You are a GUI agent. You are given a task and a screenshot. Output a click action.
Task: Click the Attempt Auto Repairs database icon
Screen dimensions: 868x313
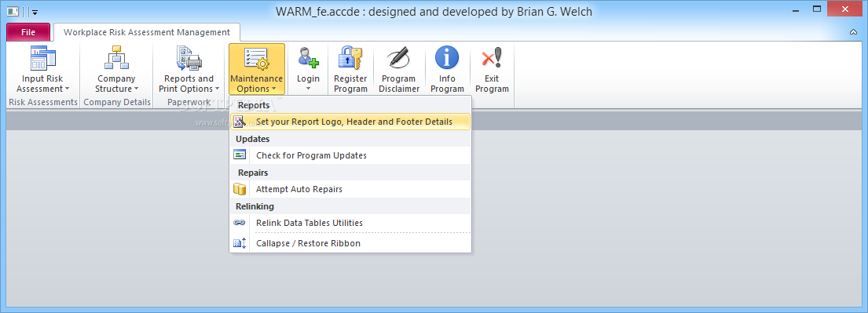(239, 189)
